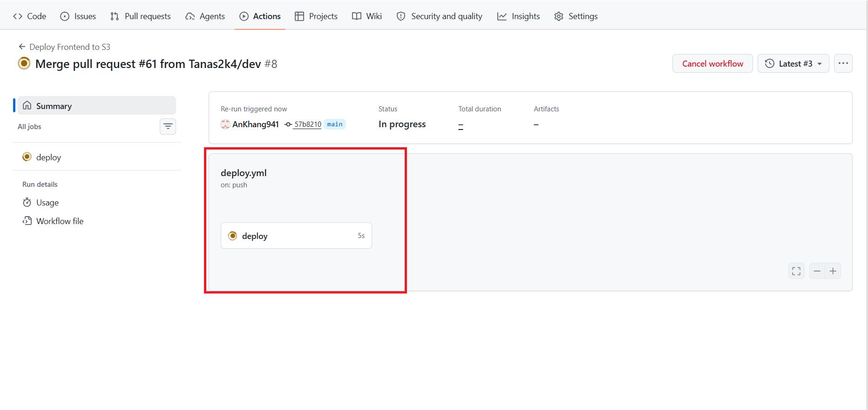Click the 'Total duration' label
868x410 pixels.
(480, 109)
